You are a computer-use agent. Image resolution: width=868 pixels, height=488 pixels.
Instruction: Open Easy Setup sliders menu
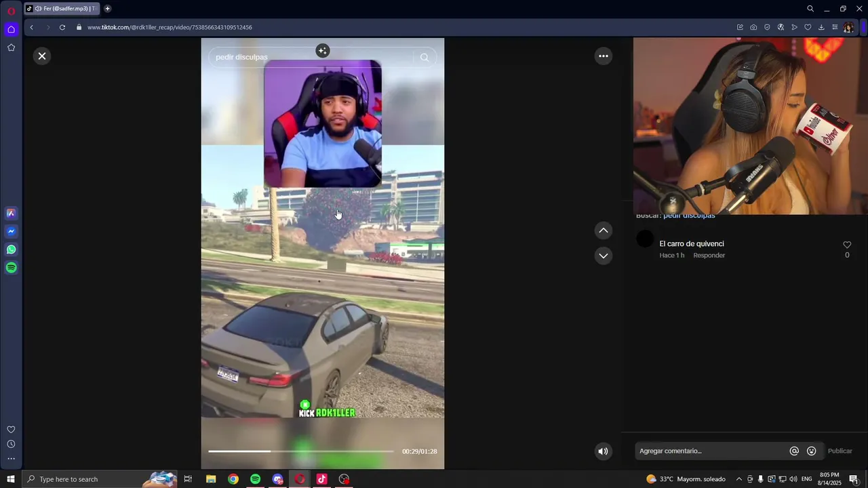tap(835, 27)
